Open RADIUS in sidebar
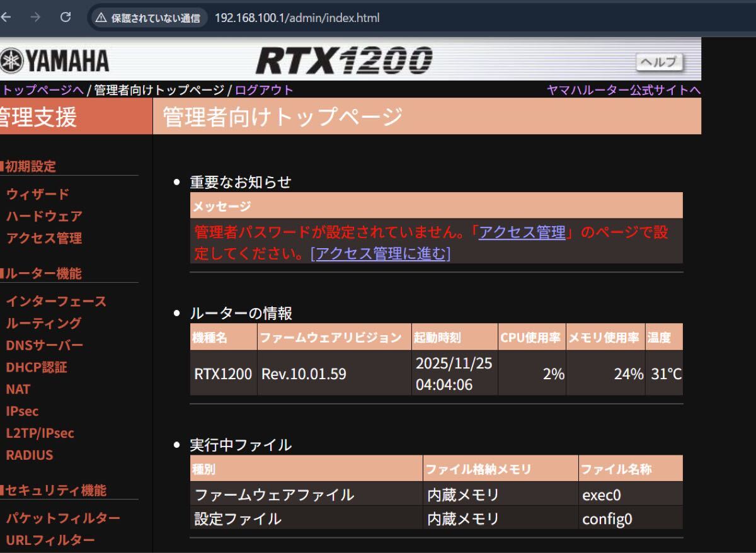 (30, 455)
